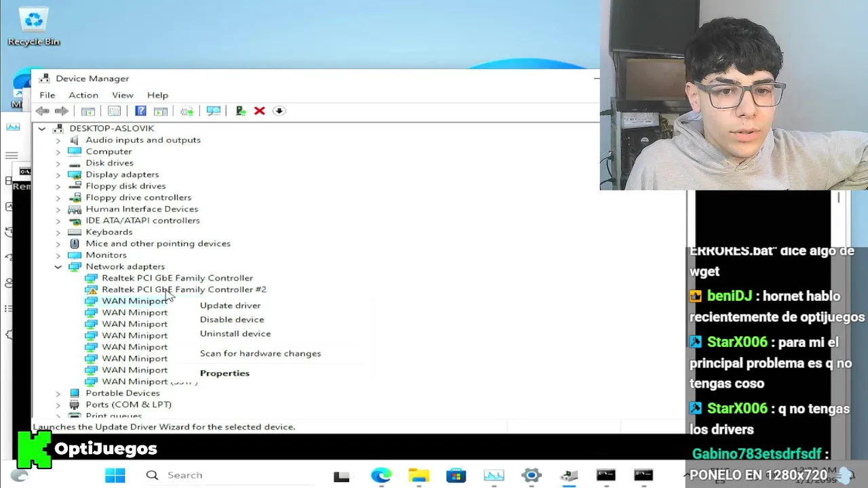This screenshot has width=868, height=488.
Task: Click the Disable device down-arrow toolbar icon
Action: click(x=279, y=111)
